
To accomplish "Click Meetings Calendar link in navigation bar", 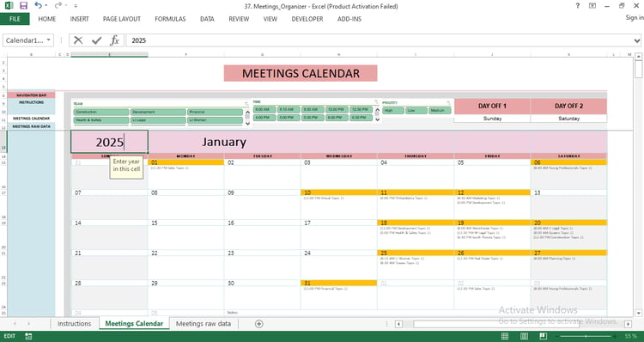I will [31, 119].
